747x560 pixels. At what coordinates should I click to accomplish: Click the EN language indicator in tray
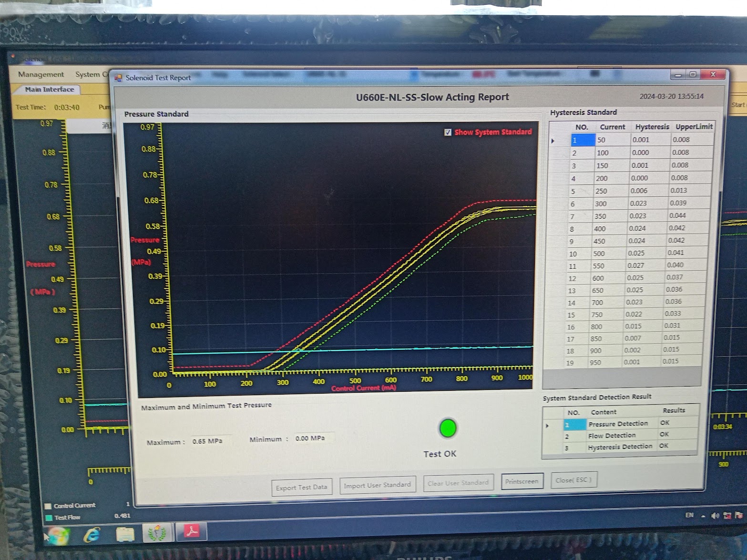689,515
